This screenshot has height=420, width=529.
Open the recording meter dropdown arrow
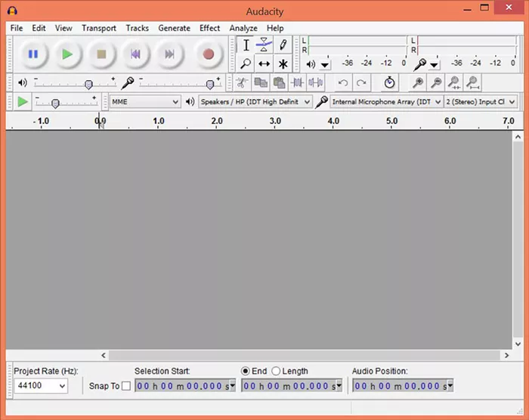point(434,64)
